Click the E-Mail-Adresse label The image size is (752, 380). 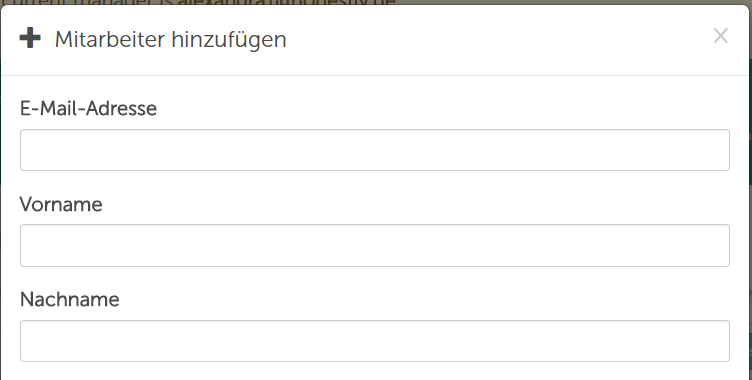[x=88, y=108]
